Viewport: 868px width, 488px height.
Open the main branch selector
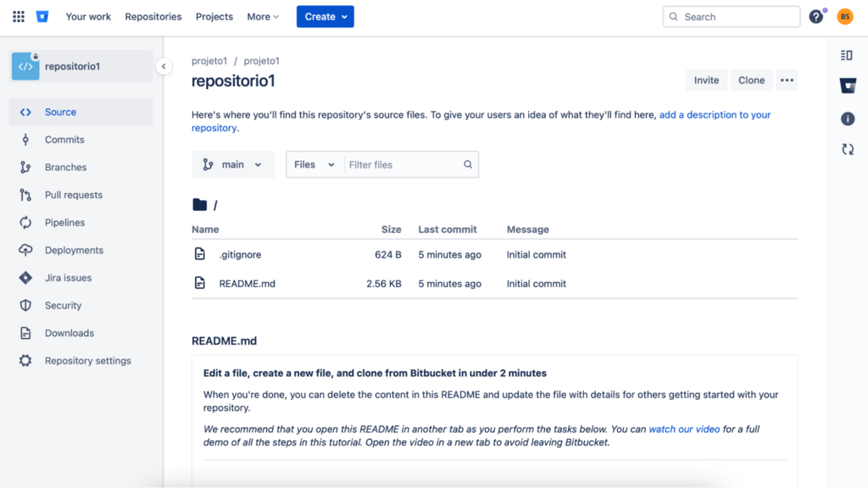(x=233, y=164)
